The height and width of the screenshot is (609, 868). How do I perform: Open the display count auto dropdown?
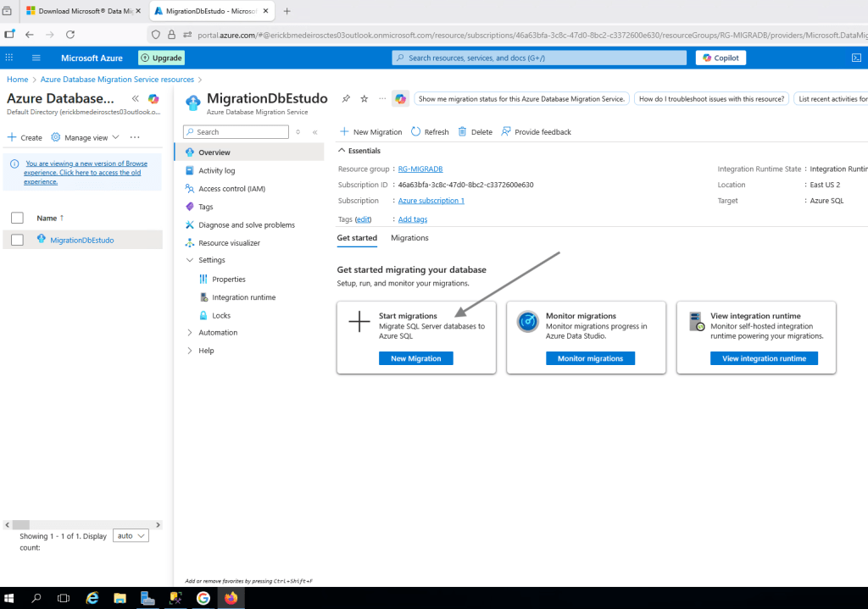[131, 535]
